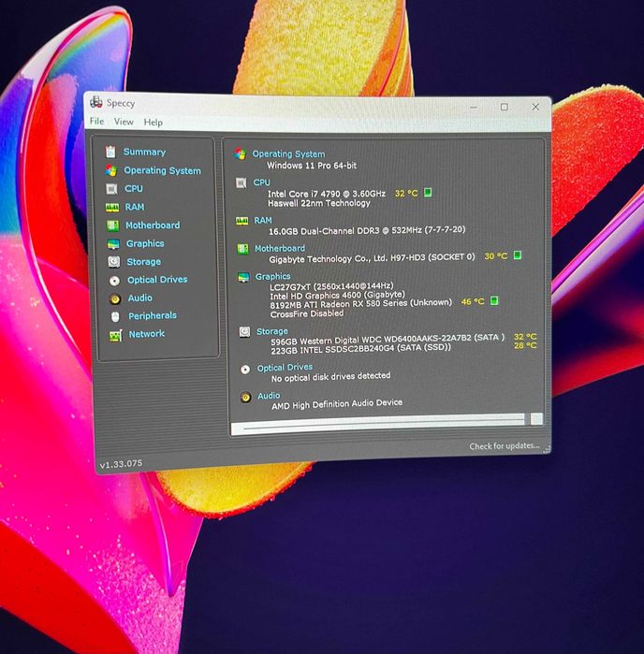The width and height of the screenshot is (644, 654).
Task: Open the RAM section from the sidebar
Action: pyautogui.click(x=135, y=207)
